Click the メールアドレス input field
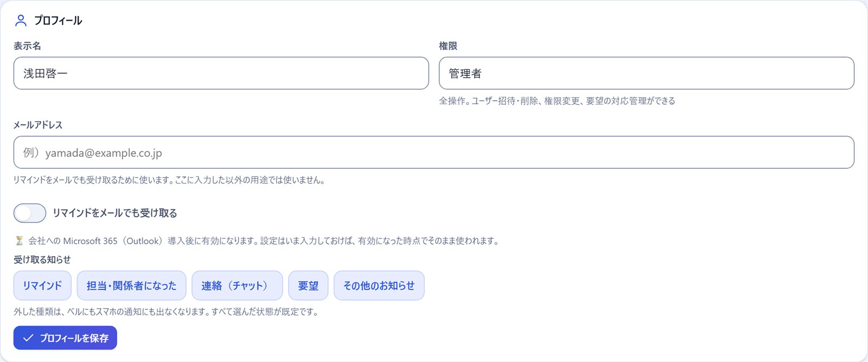Screen dimensions: 868x362 coord(433,153)
